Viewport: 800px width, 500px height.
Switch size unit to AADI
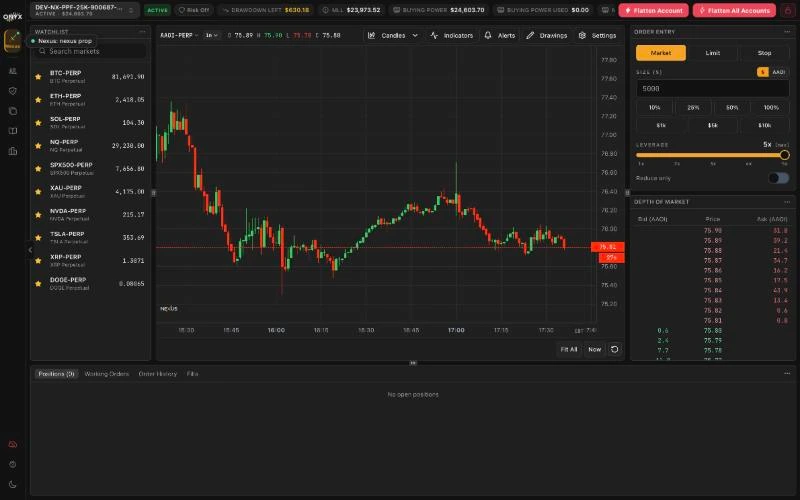click(x=779, y=72)
